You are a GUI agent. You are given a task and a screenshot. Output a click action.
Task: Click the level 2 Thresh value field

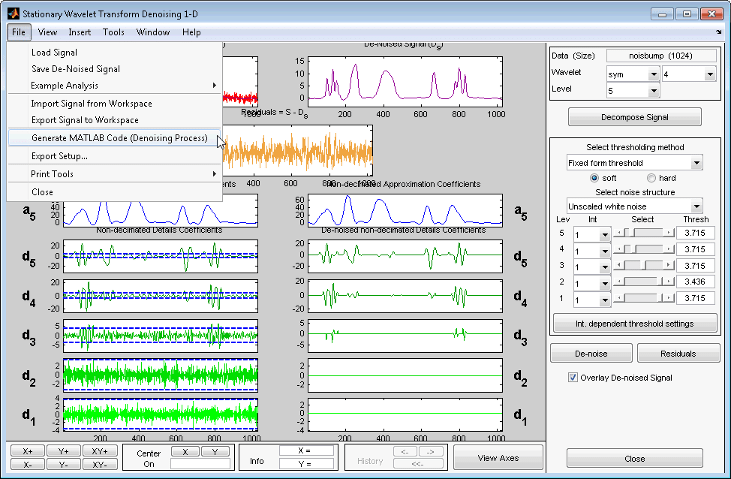tap(695, 283)
